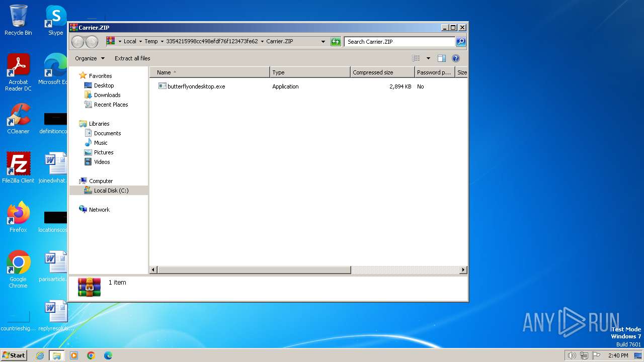The height and width of the screenshot is (362, 644).
Task: Sort by Password protected column header
Action: pos(435,72)
